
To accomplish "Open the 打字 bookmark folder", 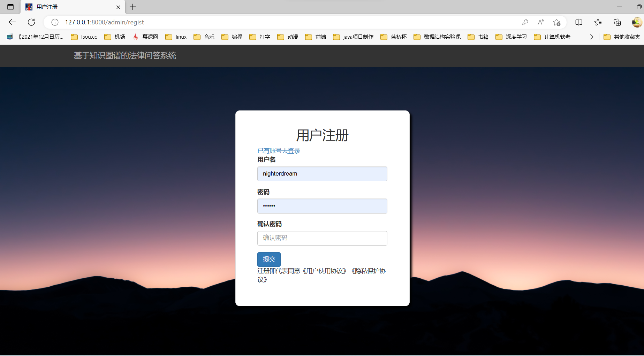I will click(260, 37).
